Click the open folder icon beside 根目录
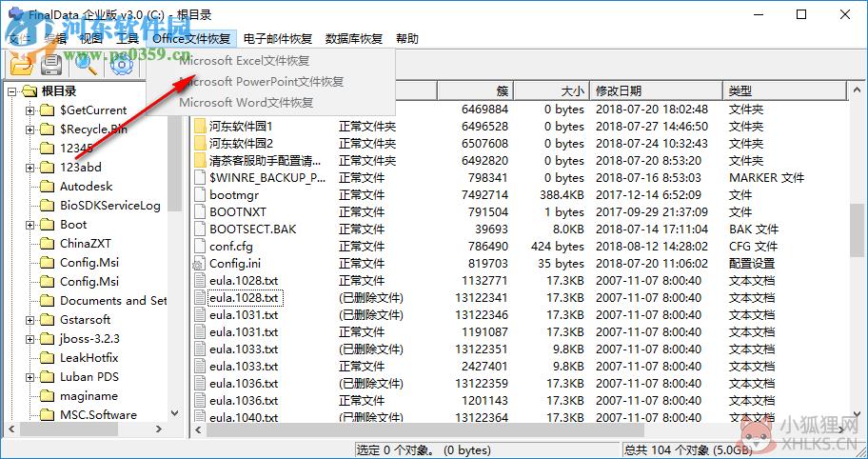Viewport: 868px width, 459px height. click(x=30, y=91)
